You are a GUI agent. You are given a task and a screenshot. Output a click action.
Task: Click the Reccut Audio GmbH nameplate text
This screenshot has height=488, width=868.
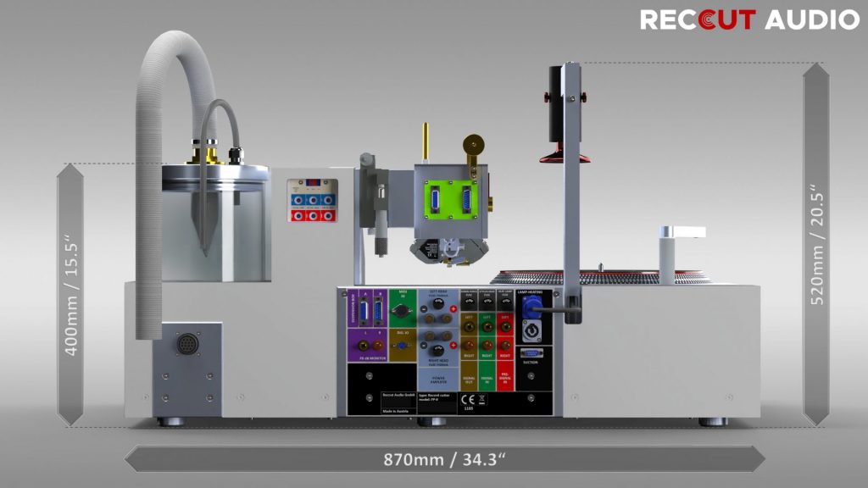pyautogui.click(x=398, y=395)
